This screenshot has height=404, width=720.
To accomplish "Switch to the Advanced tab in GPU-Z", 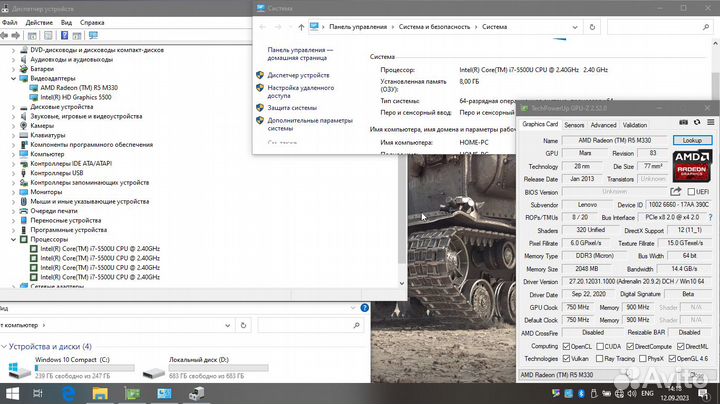I will [603, 125].
